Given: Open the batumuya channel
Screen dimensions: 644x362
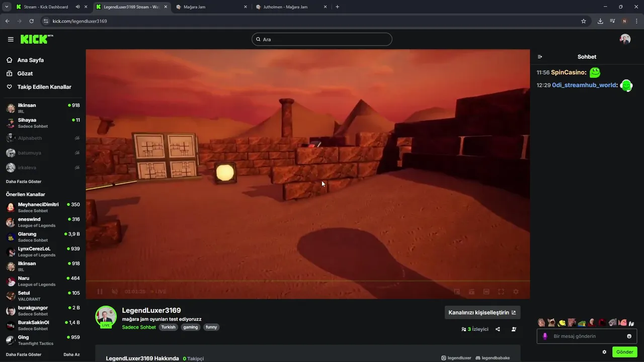Looking at the screenshot, I should [x=43, y=152].
